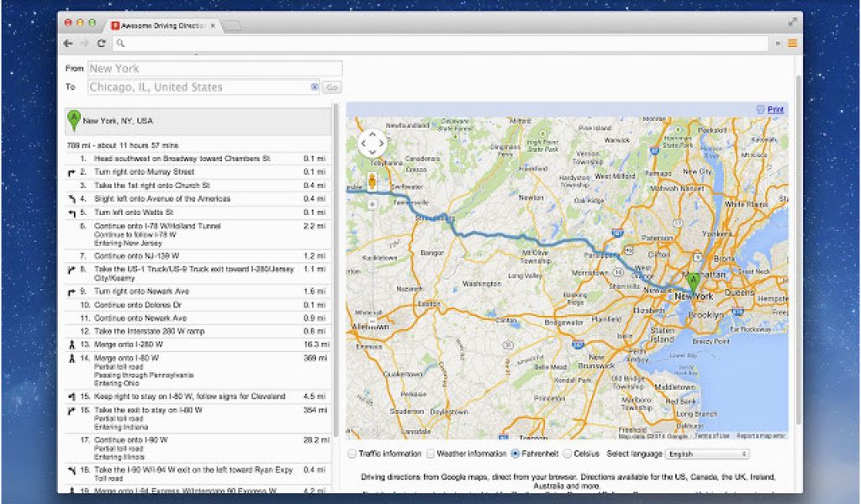The height and width of the screenshot is (504, 861).
Task: Open the Chrome hamburger menu
Action: tap(792, 44)
